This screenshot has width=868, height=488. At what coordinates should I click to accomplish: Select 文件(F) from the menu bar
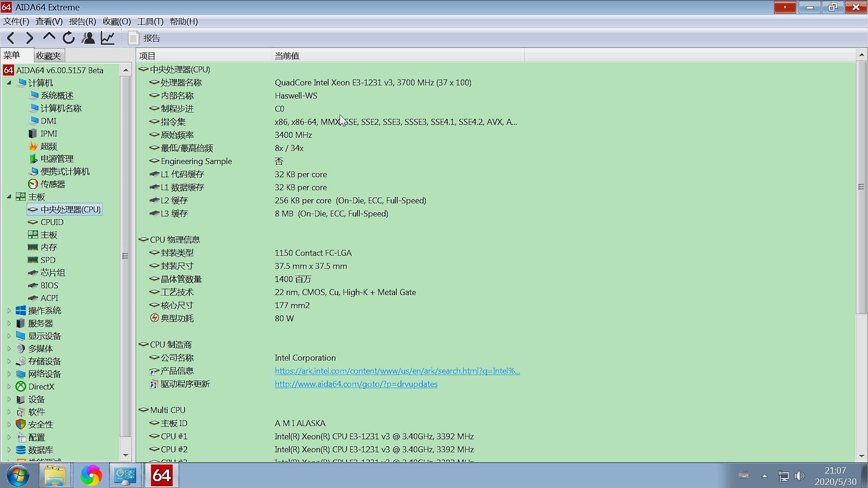pyautogui.click(x=15, y=21)
